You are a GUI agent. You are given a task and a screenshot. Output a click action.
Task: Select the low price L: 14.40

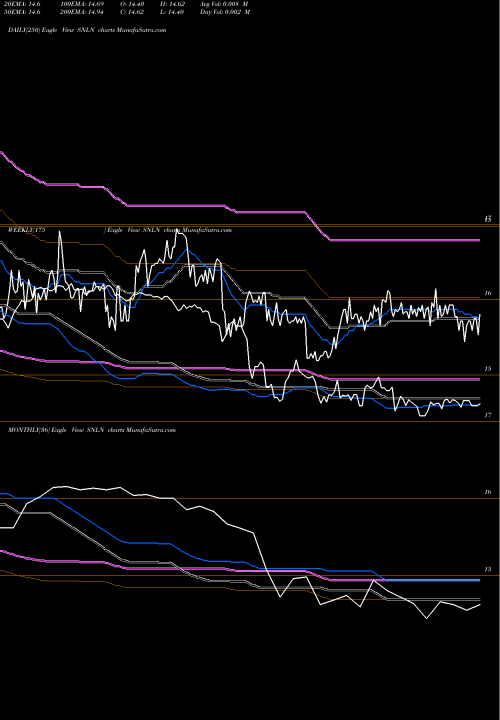(172, 12)
